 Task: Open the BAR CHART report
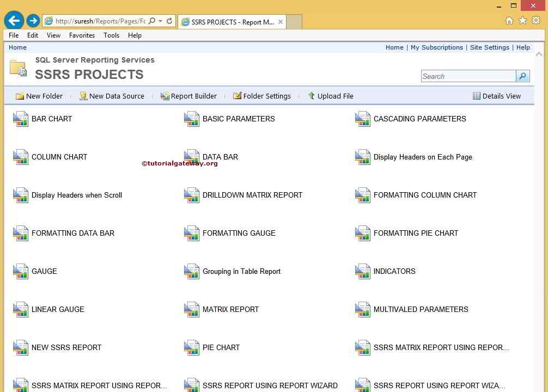(x=52, y=119)
